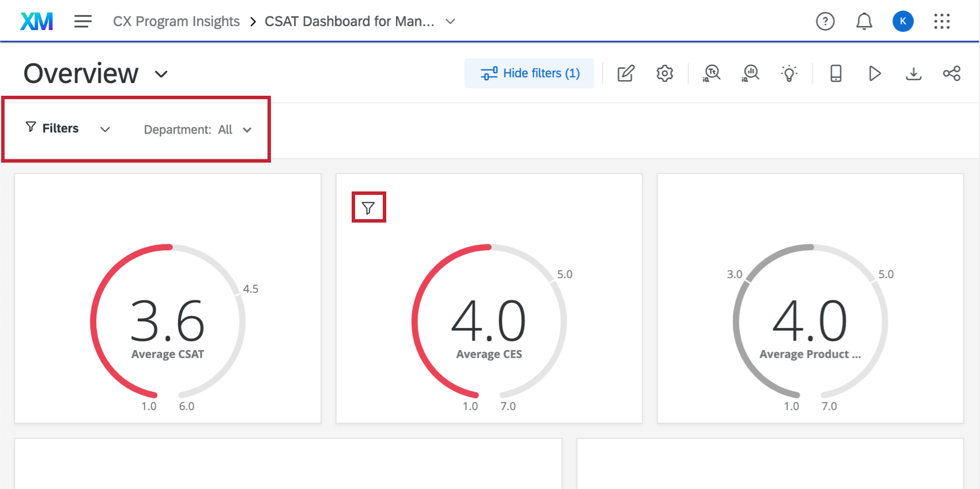Expand the dashboard name dropdown chevron
This screenshot has height=489, width=980.
pos(451,21)
